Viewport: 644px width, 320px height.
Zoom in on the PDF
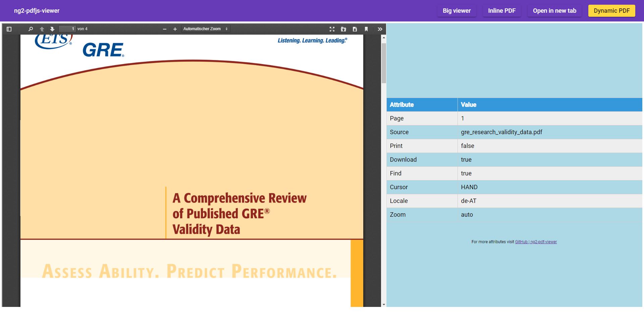pos(175,29)
